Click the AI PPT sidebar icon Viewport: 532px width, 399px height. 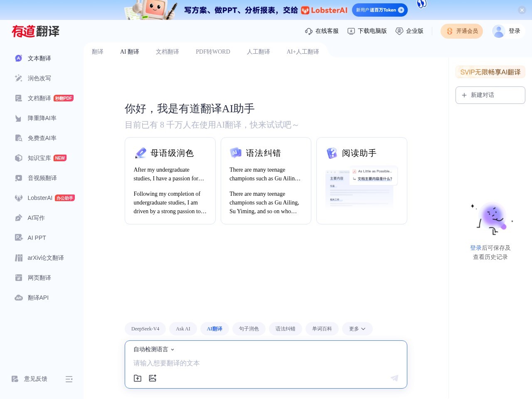[x=18, y=238]
